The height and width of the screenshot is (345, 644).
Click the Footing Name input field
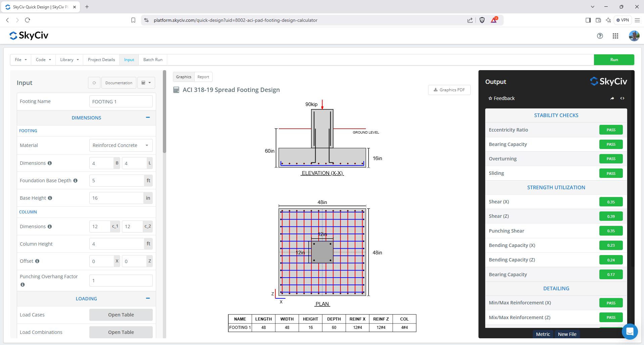tap(121, 102)
